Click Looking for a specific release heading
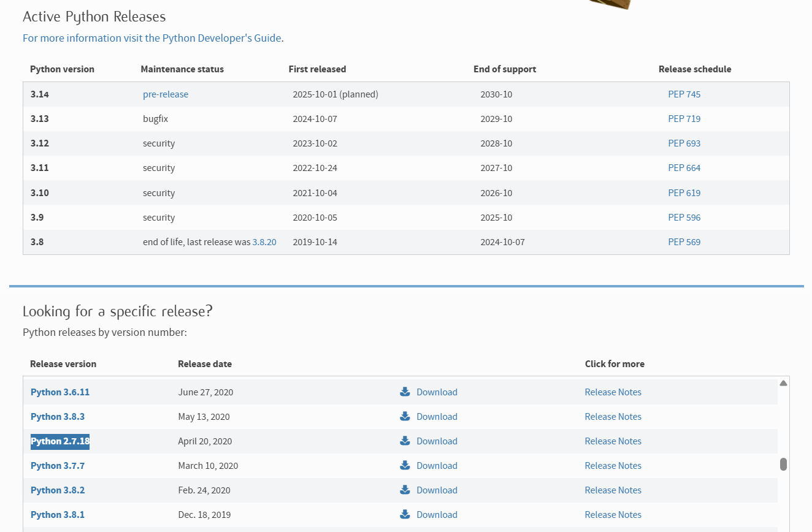 coord(118,311)
